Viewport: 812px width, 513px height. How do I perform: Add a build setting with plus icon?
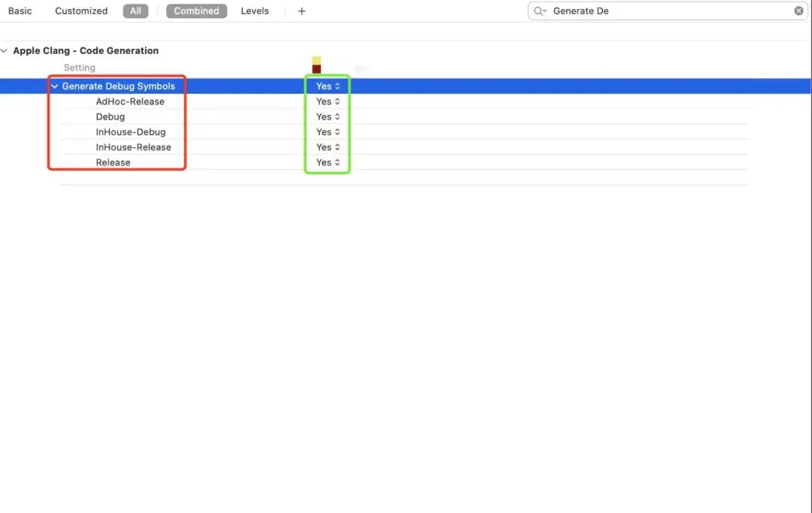(x=301, y=11)
